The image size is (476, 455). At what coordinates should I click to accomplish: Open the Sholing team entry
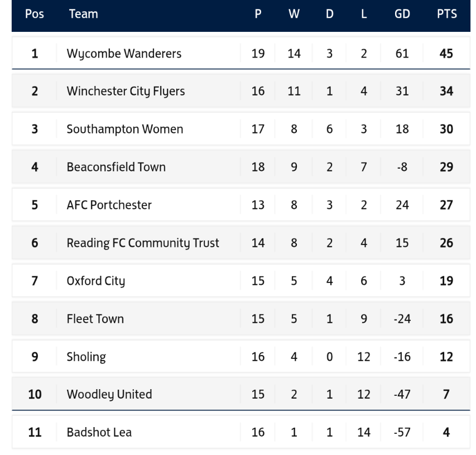[86, 357]
